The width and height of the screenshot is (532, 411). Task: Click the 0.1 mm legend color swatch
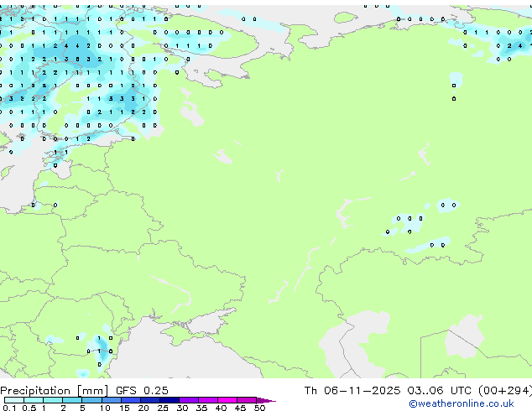tap(14, 400)
